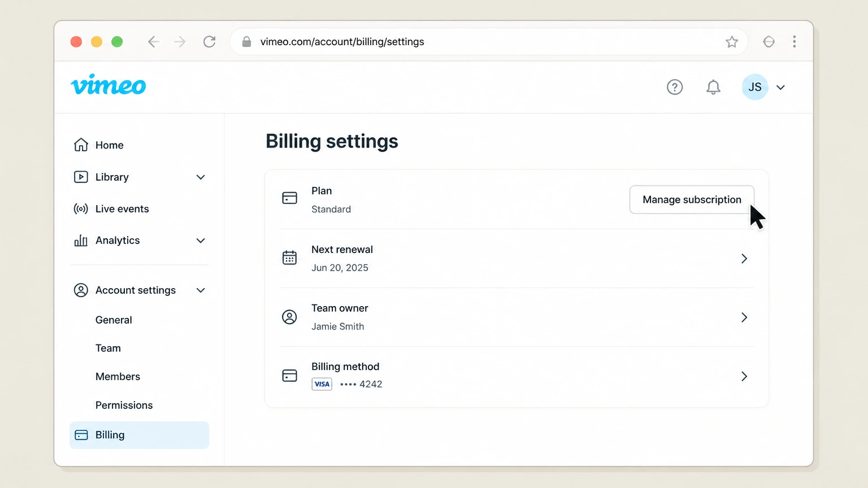The height and width of the screenshot is (488, 868).
Task: Click the Library play-box icon
Action: (81, 177)
